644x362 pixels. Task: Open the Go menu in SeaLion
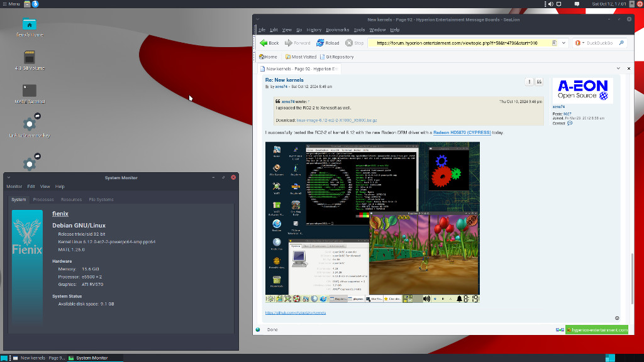pos(299,30)
